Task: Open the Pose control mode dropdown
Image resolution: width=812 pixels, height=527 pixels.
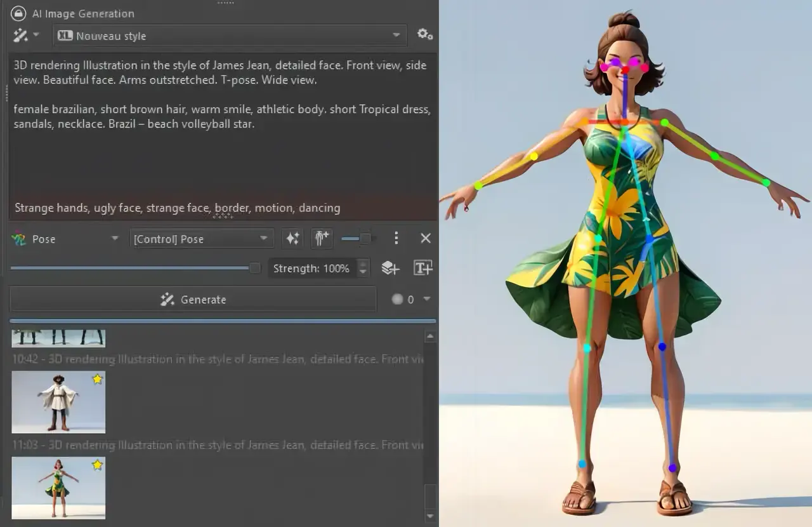Action: 63,239
